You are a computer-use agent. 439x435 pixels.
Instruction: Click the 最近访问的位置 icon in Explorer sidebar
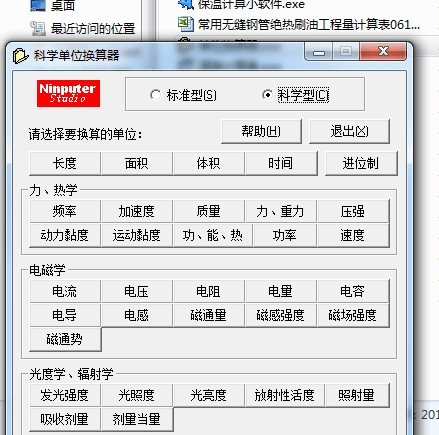(38, 29)
